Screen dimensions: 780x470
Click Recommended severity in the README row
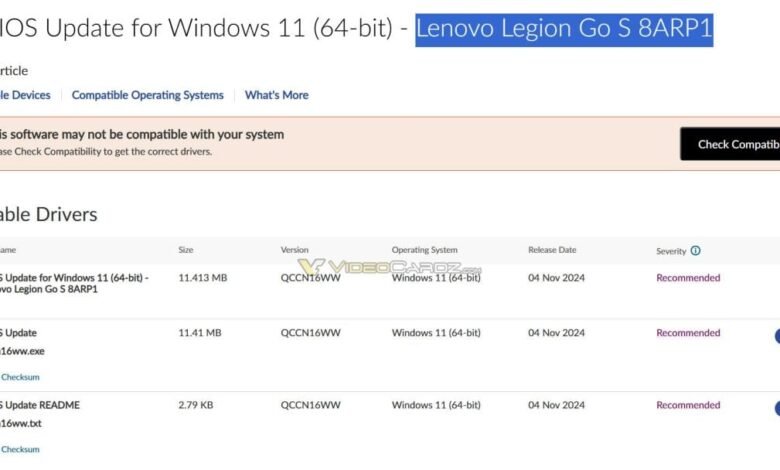[x=688, y=405]
